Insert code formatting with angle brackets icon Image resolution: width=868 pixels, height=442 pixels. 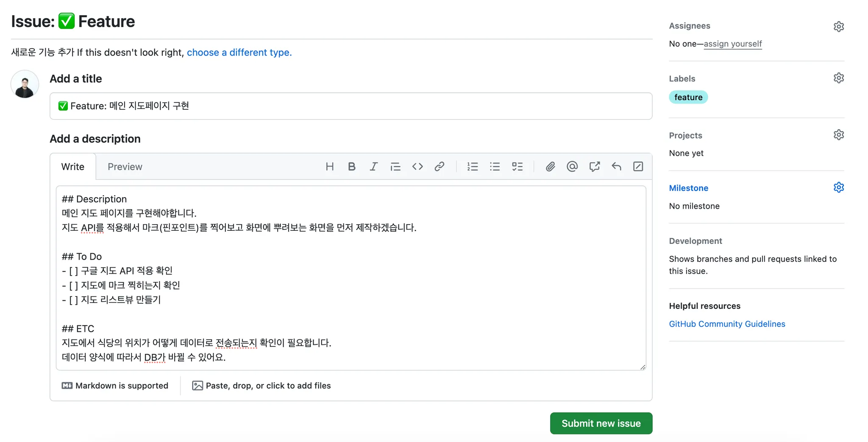(417, 167)
